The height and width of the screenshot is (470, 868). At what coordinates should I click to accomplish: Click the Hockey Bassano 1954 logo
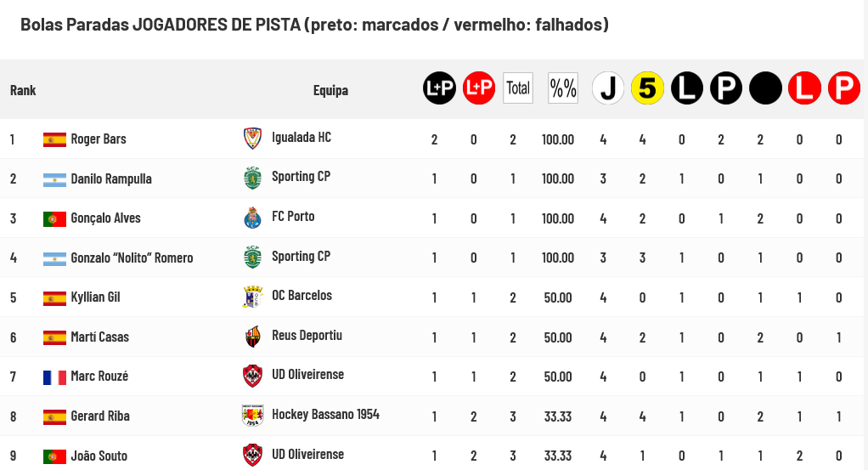[252, 416]
